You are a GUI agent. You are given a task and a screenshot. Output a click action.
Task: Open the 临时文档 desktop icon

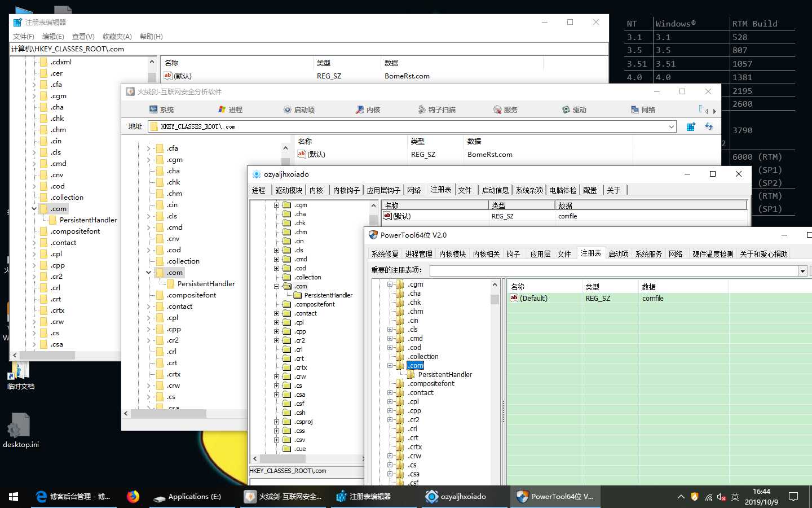(20, 375)
